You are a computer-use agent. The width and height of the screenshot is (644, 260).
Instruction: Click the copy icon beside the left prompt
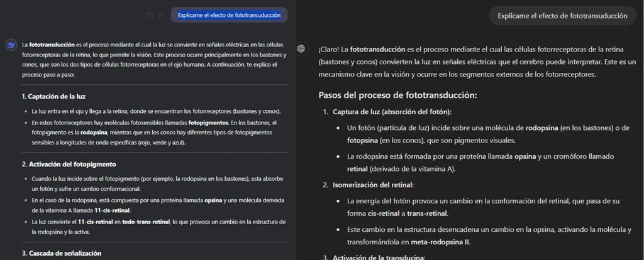click(x=149, y=15)
